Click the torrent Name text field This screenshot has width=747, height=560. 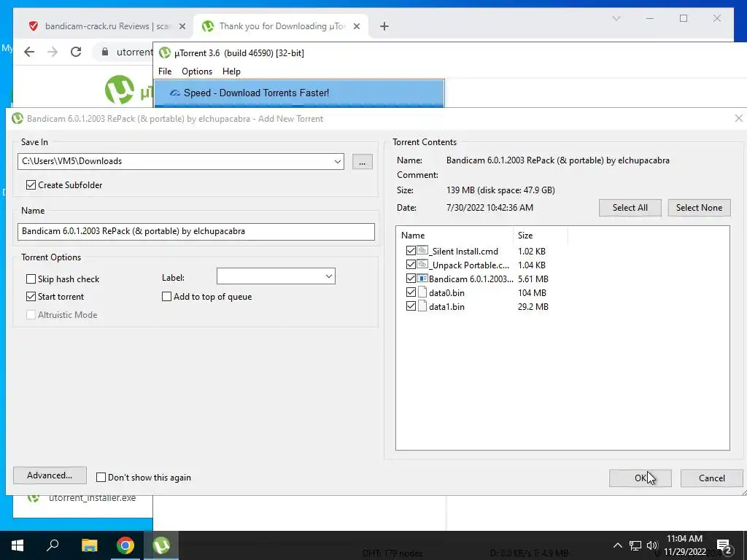196,231
